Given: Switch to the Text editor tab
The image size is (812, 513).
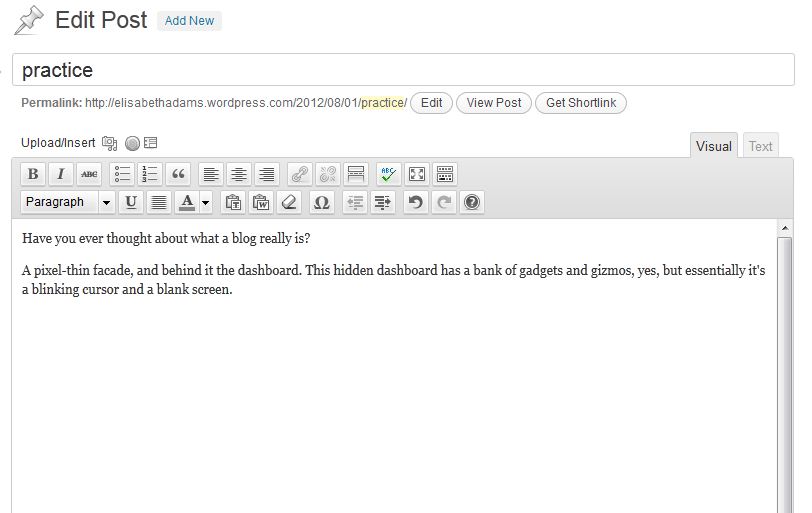Looking at the screenshot, I should click(760, 146).
